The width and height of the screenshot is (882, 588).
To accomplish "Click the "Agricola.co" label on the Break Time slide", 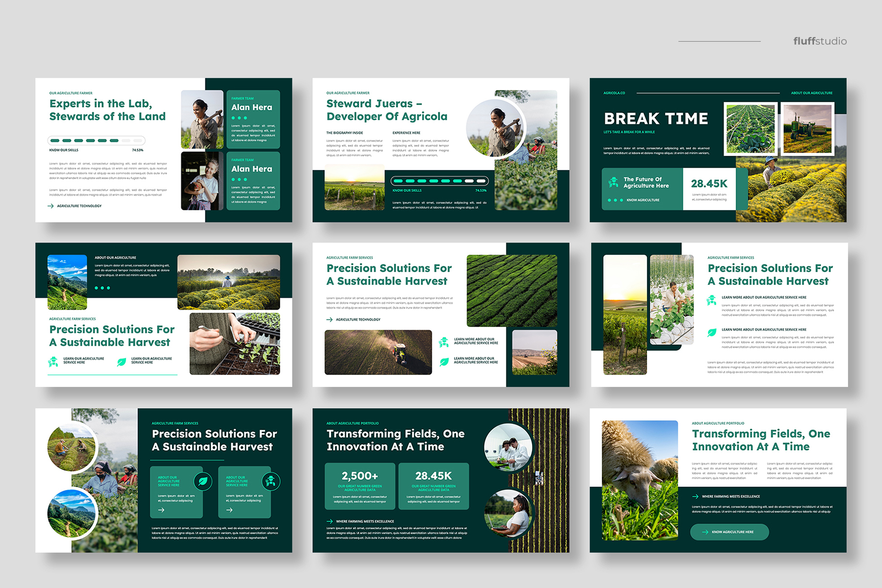I will pos(614,93).
